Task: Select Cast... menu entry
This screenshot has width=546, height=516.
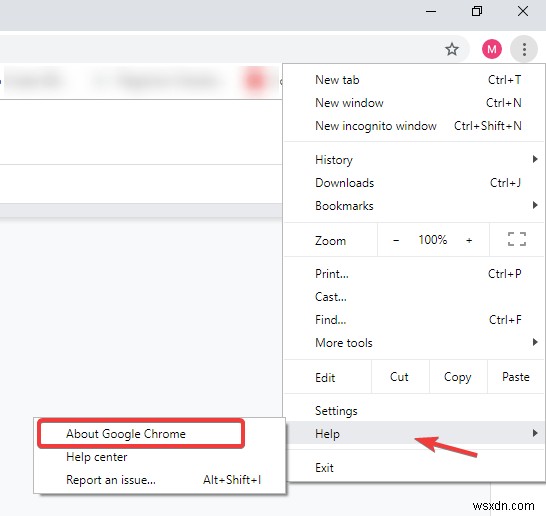Action: point(414,297)
